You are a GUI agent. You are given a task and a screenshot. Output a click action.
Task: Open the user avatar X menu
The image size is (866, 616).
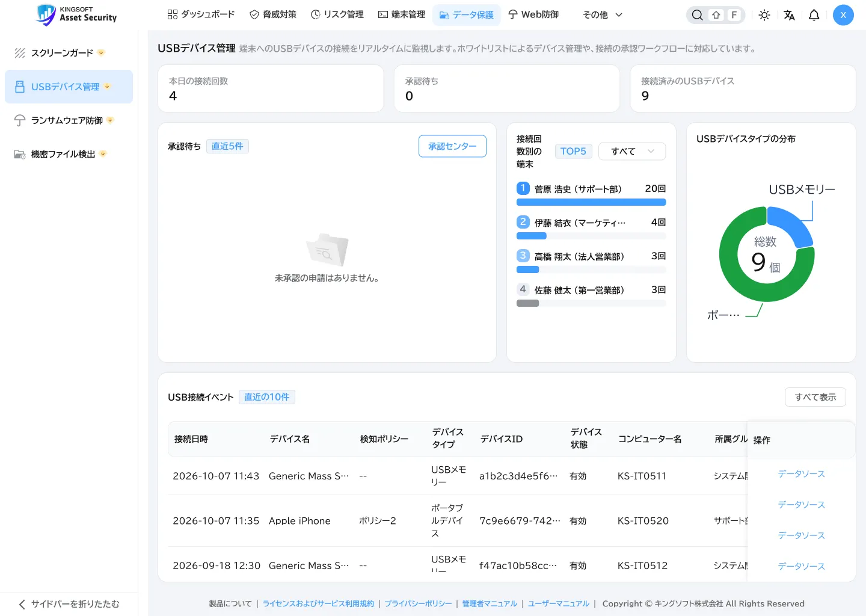click(843, 15)
